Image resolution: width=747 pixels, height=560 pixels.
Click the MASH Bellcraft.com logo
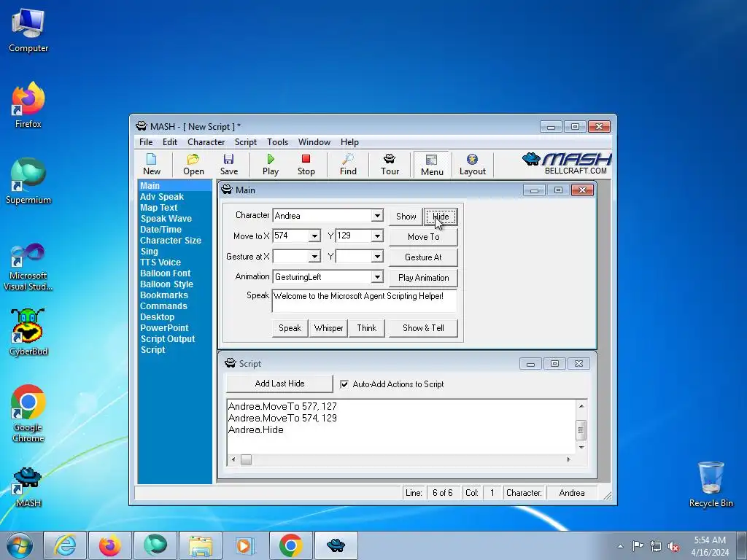[566, 164]
